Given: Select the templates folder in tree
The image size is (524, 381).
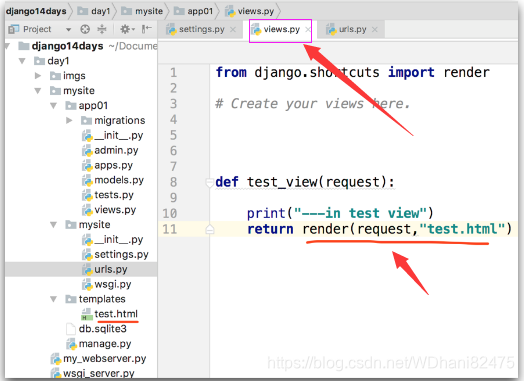Looking at the screenshot, I should point(102,299).
